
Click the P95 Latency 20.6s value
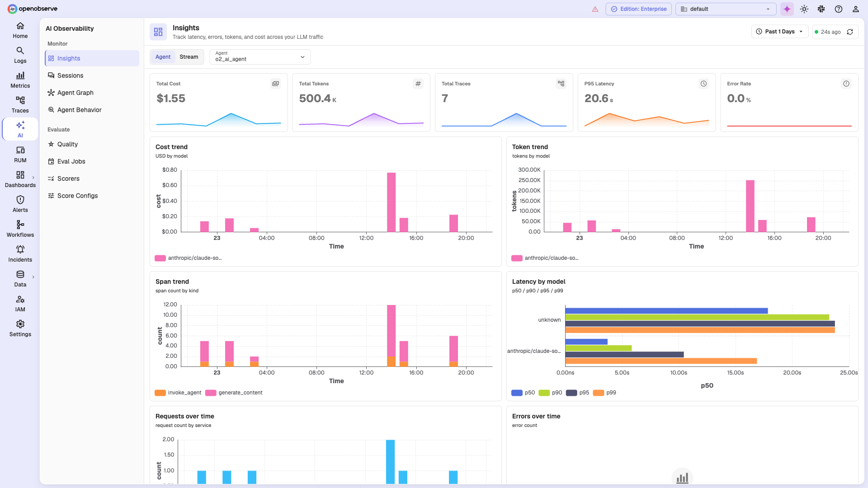click(599, 99)
